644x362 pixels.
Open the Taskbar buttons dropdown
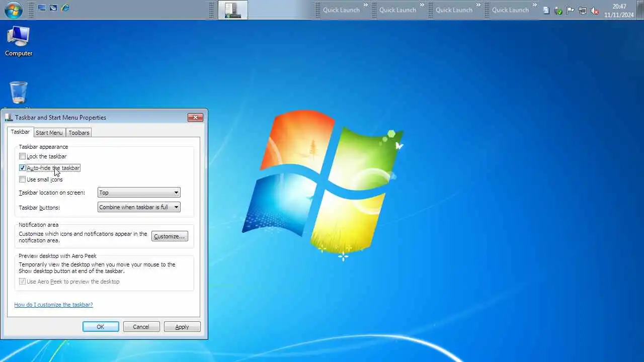139,207
